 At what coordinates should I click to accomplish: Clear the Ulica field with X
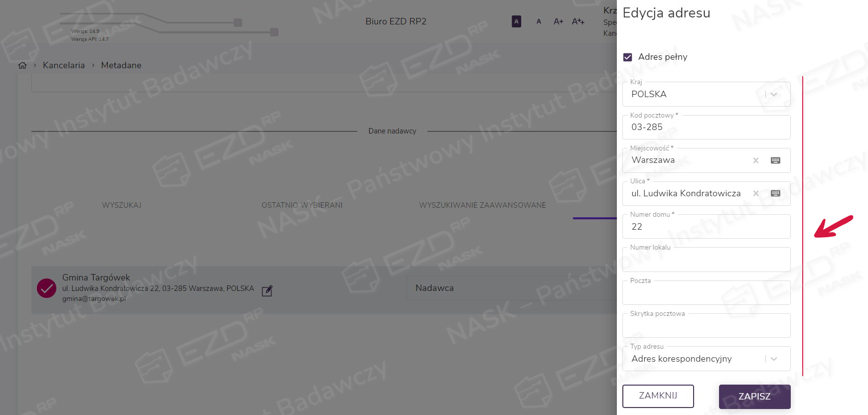point(756,193)
